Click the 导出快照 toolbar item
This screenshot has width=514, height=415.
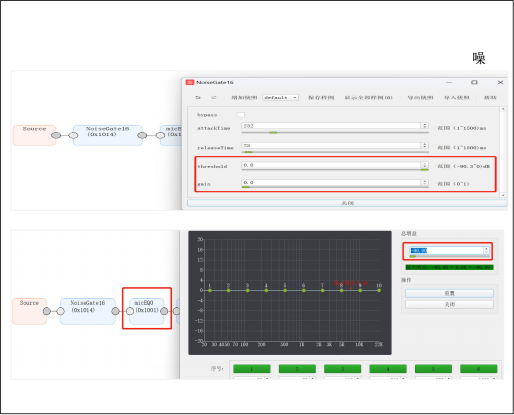pyautogui.click(x=420, y=98)
